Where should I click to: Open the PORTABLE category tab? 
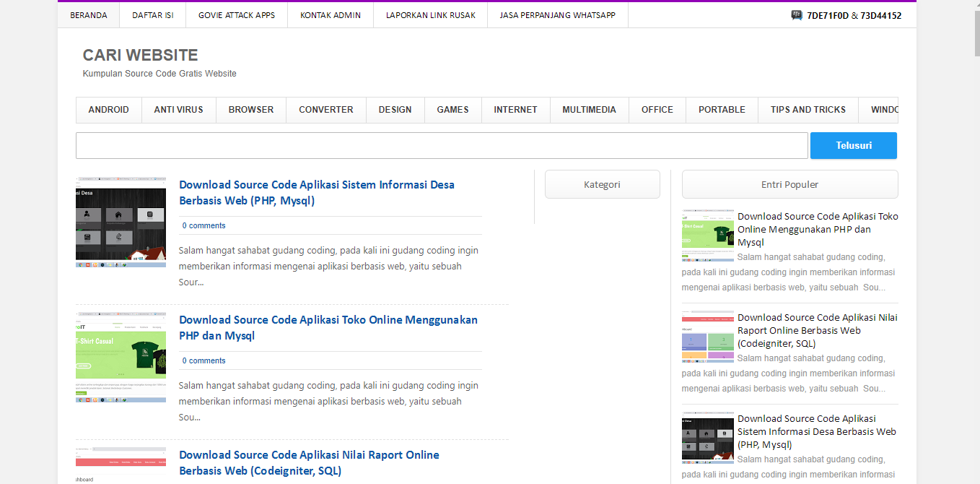click(x=722, y=110)
